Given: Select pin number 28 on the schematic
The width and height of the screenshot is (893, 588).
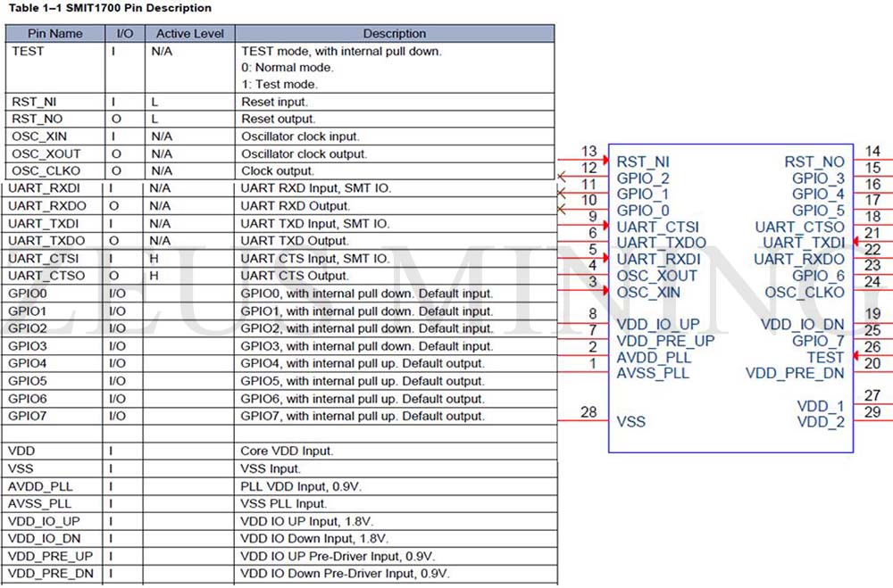Looking at the screenshot, I should [588, 411].
